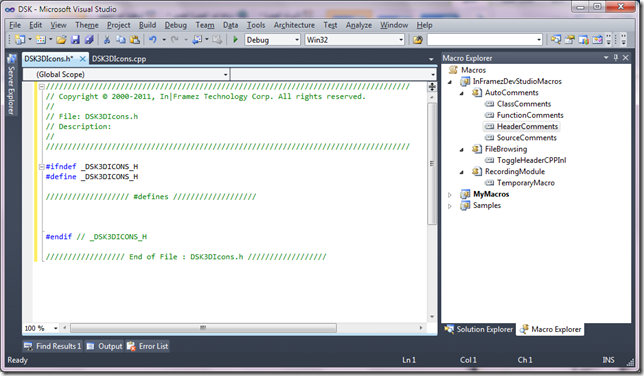644x376 pixels.
Task: Open the Macro Explorer window options dropdown
Action: tap(606, 58)
